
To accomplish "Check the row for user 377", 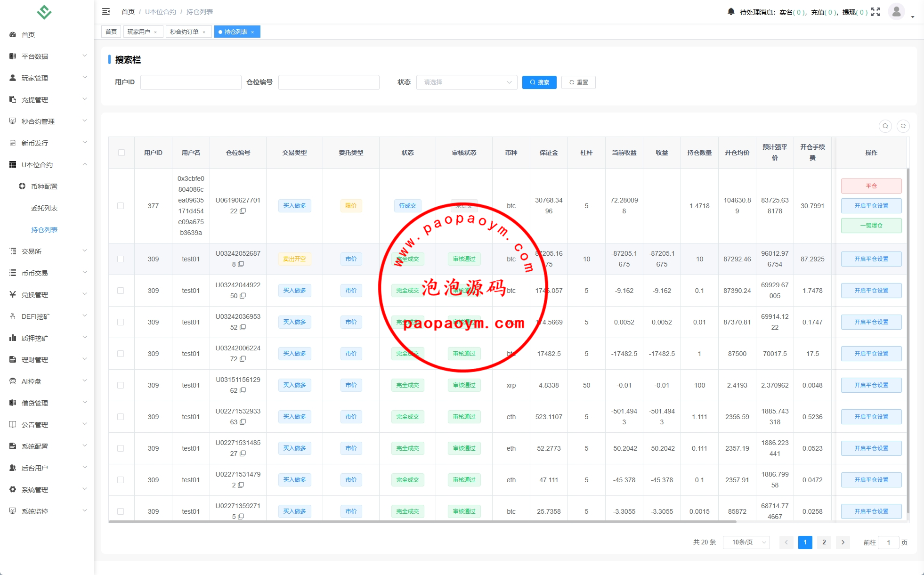I will point(121,206).
